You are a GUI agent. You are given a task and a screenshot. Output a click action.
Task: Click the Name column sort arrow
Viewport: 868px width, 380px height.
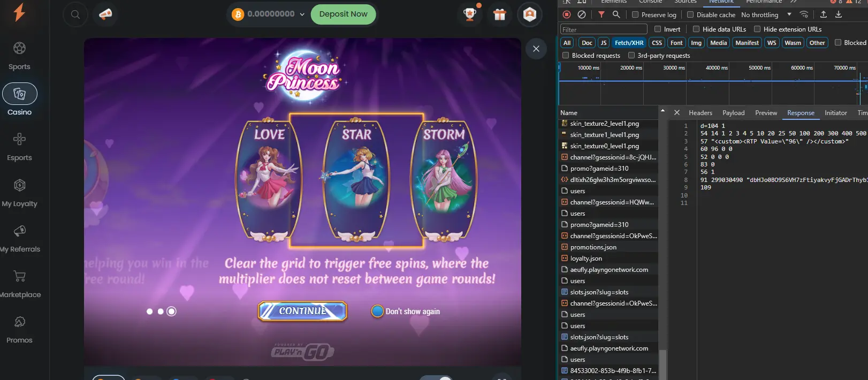(x=663, y=111)
